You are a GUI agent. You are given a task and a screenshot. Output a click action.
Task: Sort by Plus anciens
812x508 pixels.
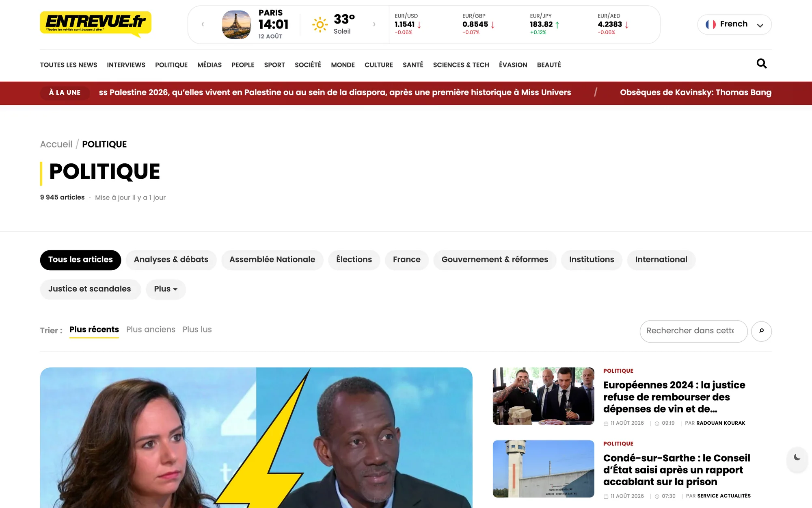[151, 330]
